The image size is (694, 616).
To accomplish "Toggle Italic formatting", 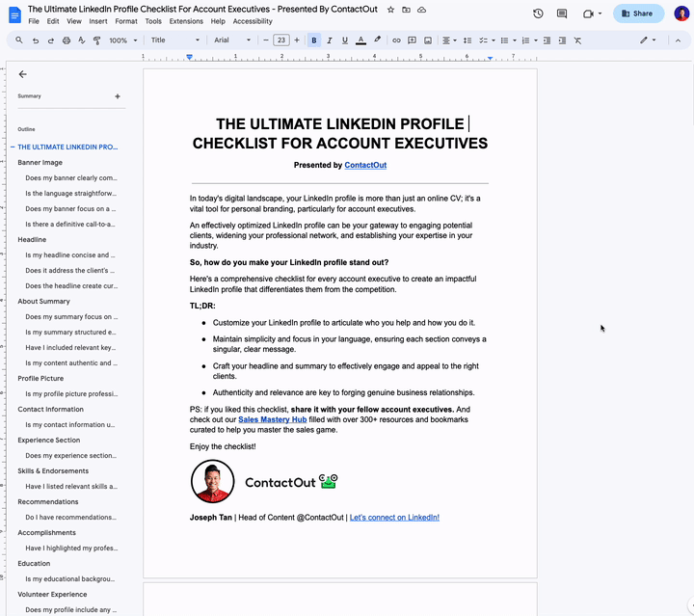I will point(330,40).
